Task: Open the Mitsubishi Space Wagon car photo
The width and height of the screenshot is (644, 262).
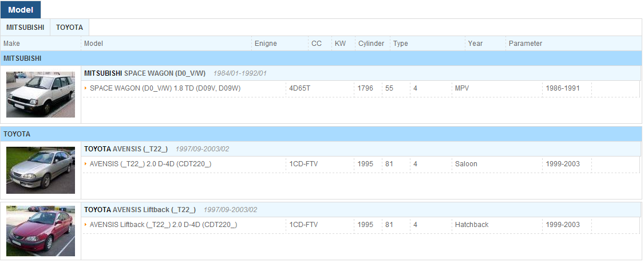Action: pyautogui.click(x=41, y=95)
